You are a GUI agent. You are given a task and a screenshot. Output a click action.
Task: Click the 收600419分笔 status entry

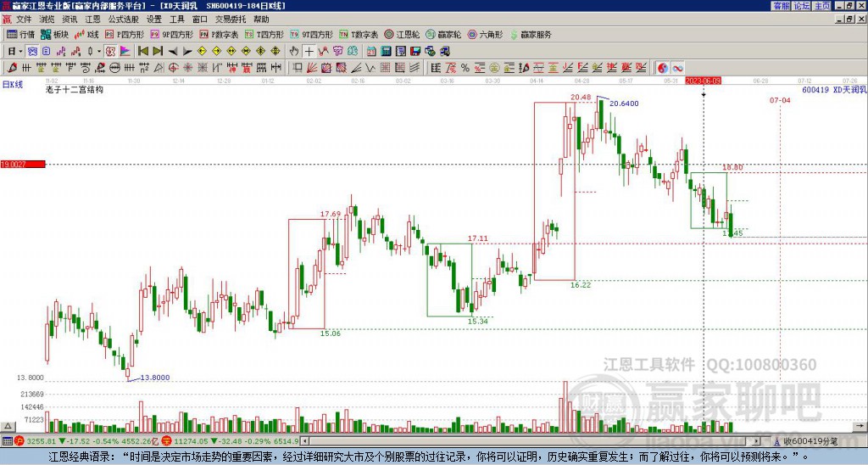[810, 441]
